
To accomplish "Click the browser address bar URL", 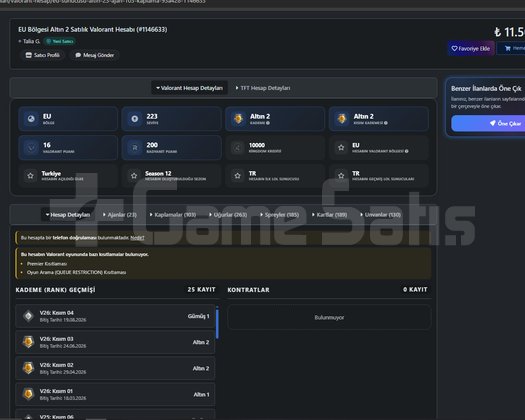I will [x=103, y=2].
